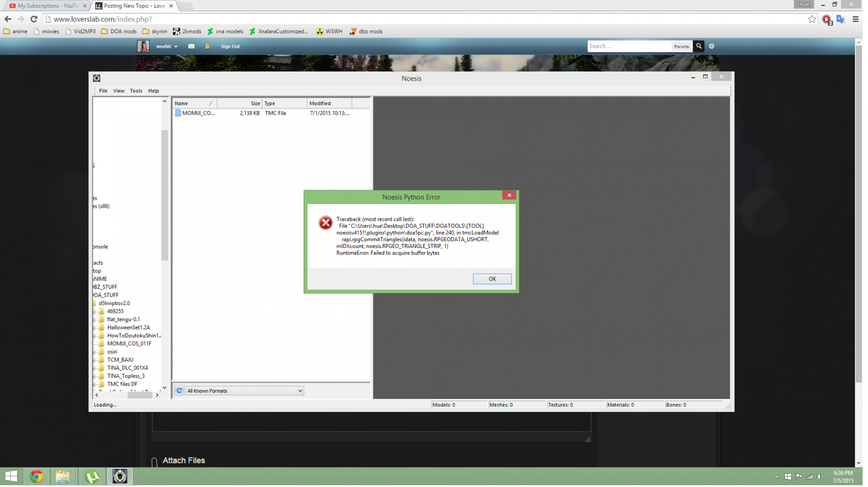The height and width of the screenshot is (487, 868).
Task: Switch to My Subscriptions YouTube tab
Action: pyautogui.click(x=47, y=6)
